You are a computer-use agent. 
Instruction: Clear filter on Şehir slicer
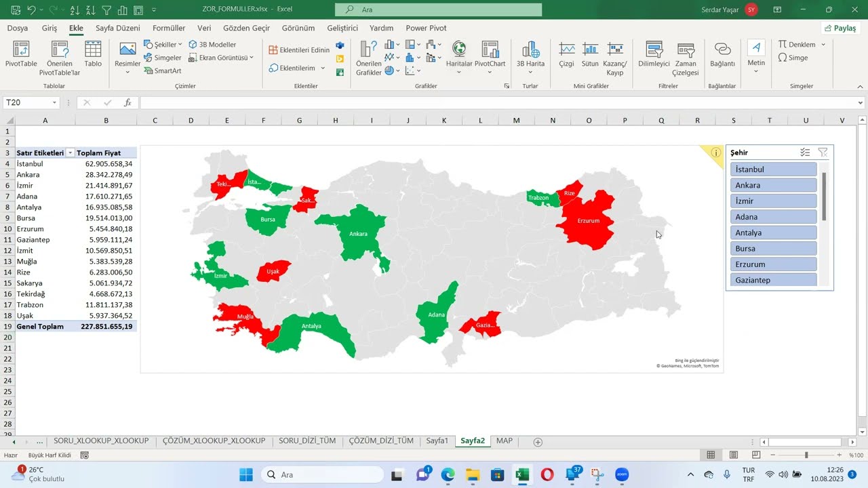click(x=823, y=152)
